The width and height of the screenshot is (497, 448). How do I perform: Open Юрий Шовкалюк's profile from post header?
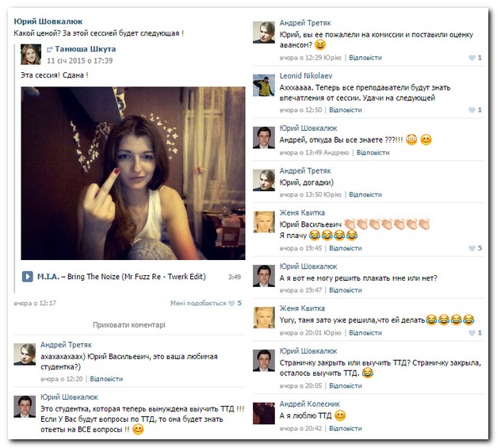[x=48, y=21]
